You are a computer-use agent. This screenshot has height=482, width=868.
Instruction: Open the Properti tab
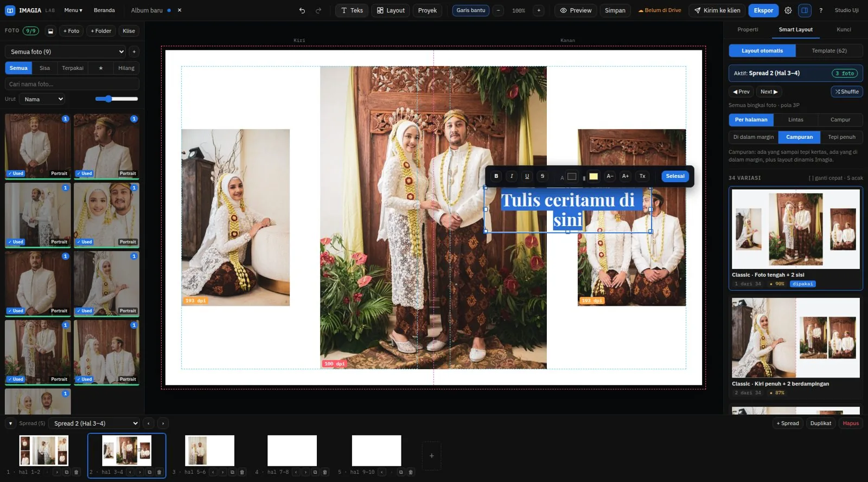pos(748,30)
